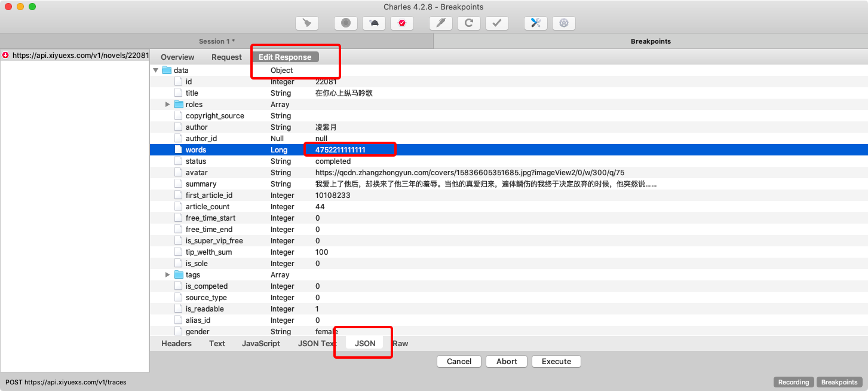Image resolution: width=868 pixels, height=391 pixels.
Task: Expand the tags array node
Action: (168, 275)
